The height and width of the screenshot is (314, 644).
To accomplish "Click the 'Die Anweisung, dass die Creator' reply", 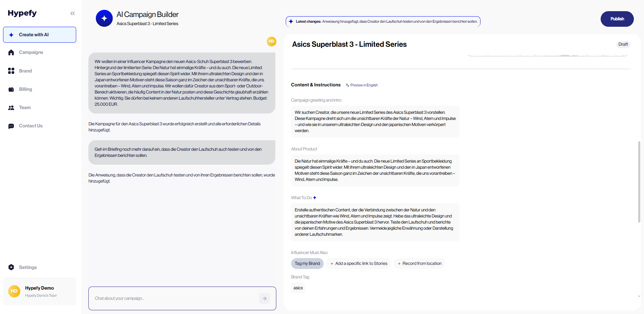I will 182,178.
